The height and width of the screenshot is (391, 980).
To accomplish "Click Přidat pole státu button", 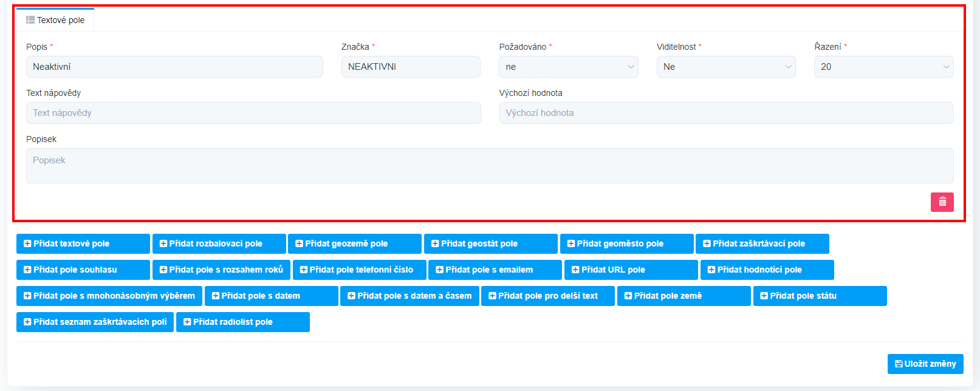I will 820,296.
